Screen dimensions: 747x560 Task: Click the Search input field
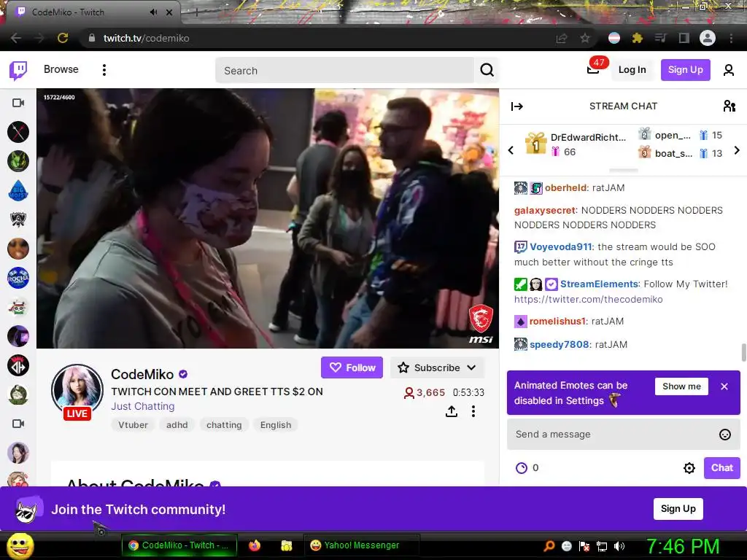(345, 71)
